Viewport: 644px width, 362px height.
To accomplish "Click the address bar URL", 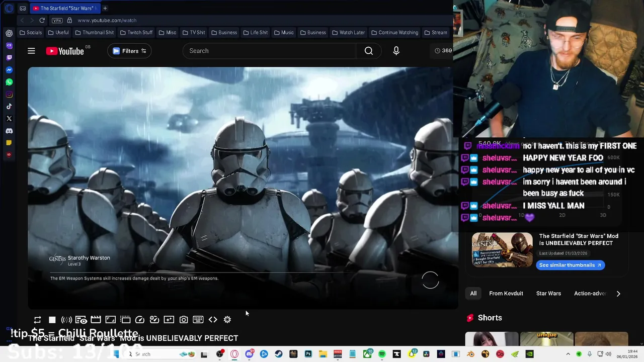I will [107, 20].
